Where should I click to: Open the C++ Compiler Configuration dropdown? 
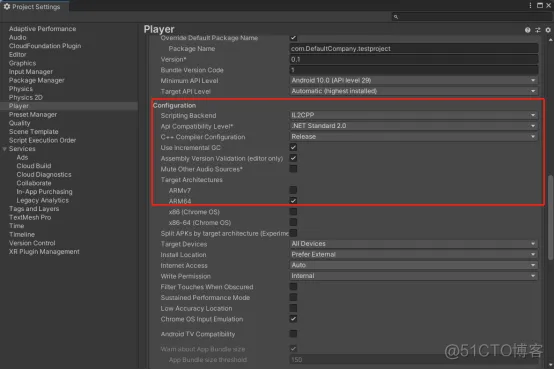pyautogui.click(x=414, y=137)
